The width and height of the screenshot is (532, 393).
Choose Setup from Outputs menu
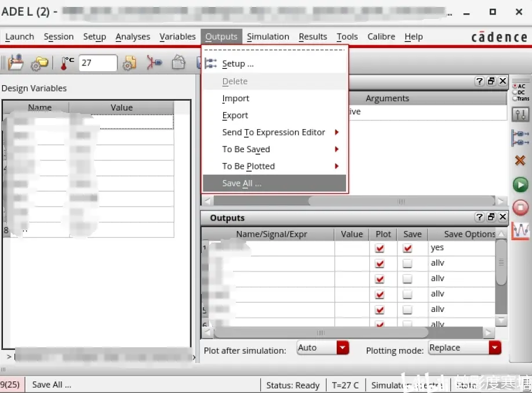274,64
